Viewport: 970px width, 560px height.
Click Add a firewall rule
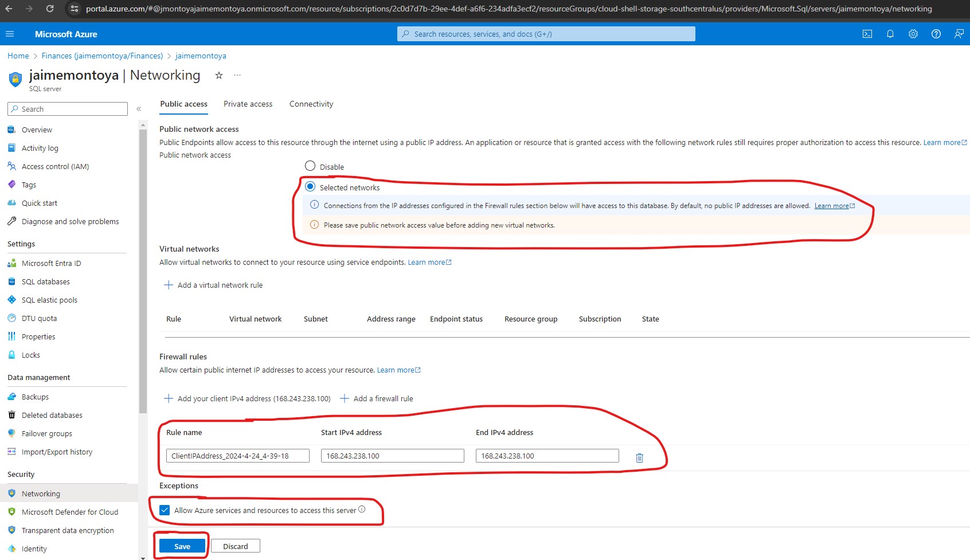tap(377, 398)
